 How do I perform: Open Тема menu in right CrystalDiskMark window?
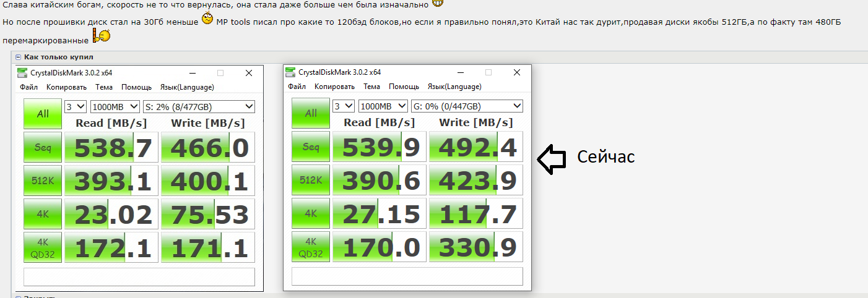point(372,87)
